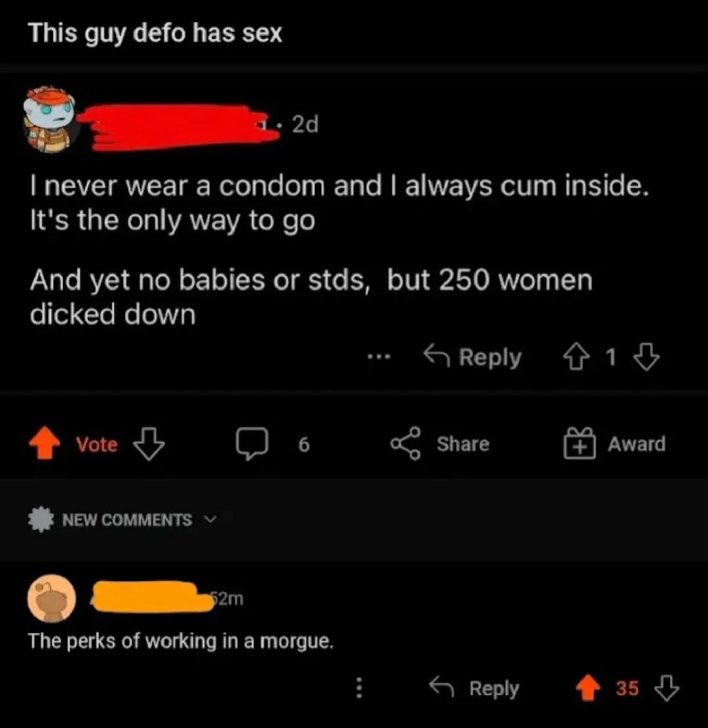The width and height of the screenshot is (708, 728).
Task: Click the Award label text
Action: 636,444
